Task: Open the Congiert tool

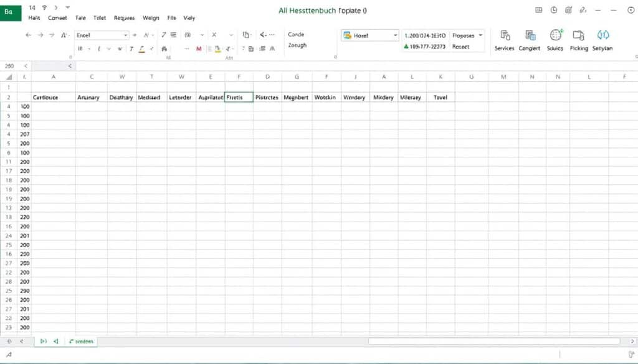Action: [530, 40]
